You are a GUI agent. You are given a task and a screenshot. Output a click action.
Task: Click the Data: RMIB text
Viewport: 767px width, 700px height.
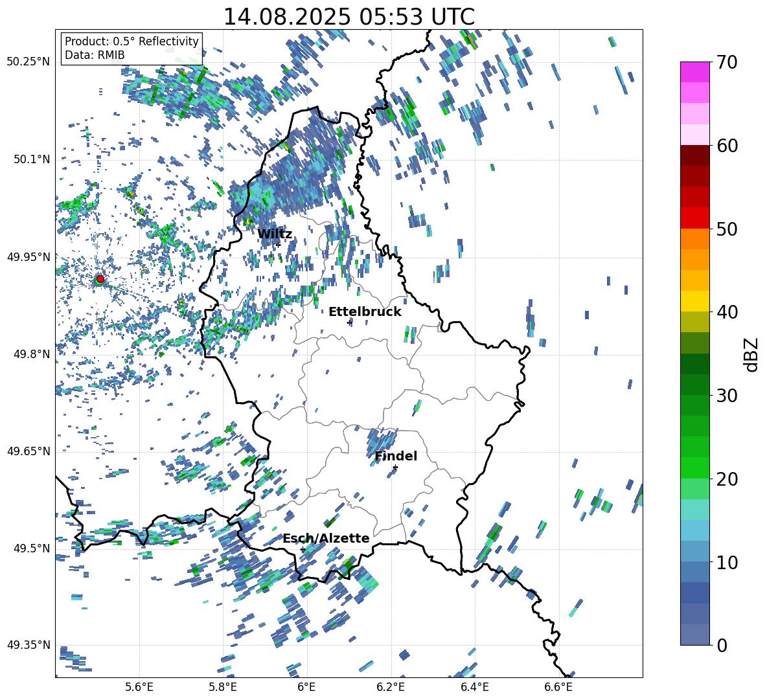95,55
